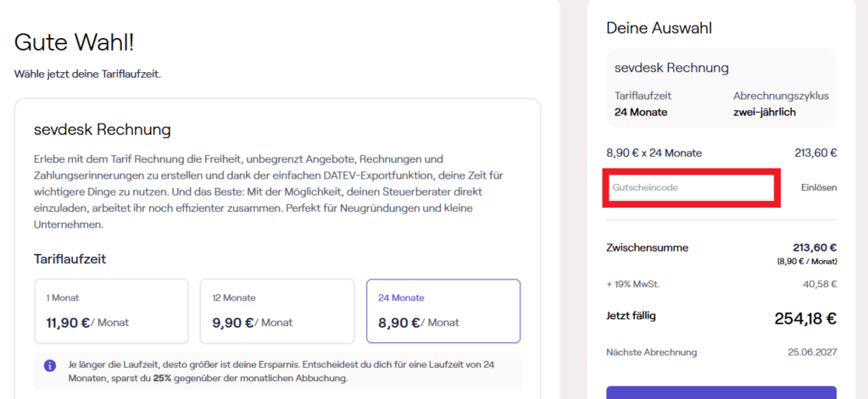Click the 'Tariflaufzeit' section heading
Image resolution: width=868 pixels, height=399 pixels.
(x=70, y=259)
